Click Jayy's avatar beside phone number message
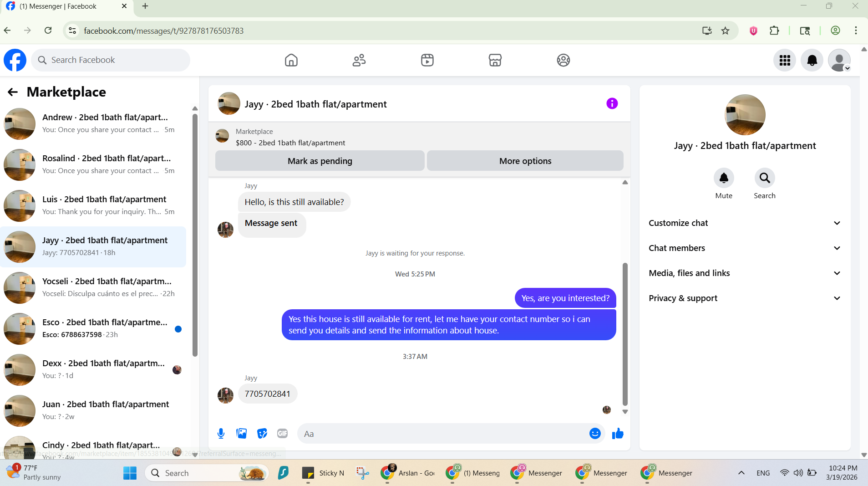This screenshot has width=868, height=486. [x=225, y=395]
